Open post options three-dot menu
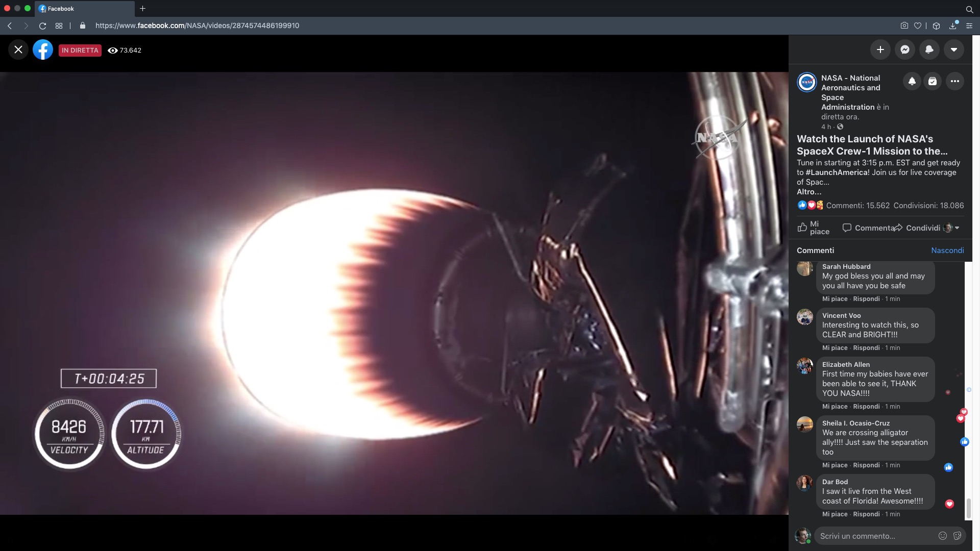 point(954,81)
